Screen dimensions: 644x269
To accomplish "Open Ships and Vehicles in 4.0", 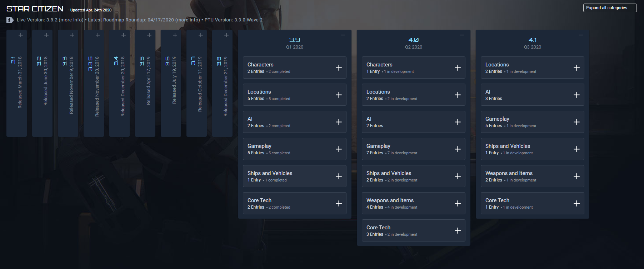I will [x=413, y=176].
